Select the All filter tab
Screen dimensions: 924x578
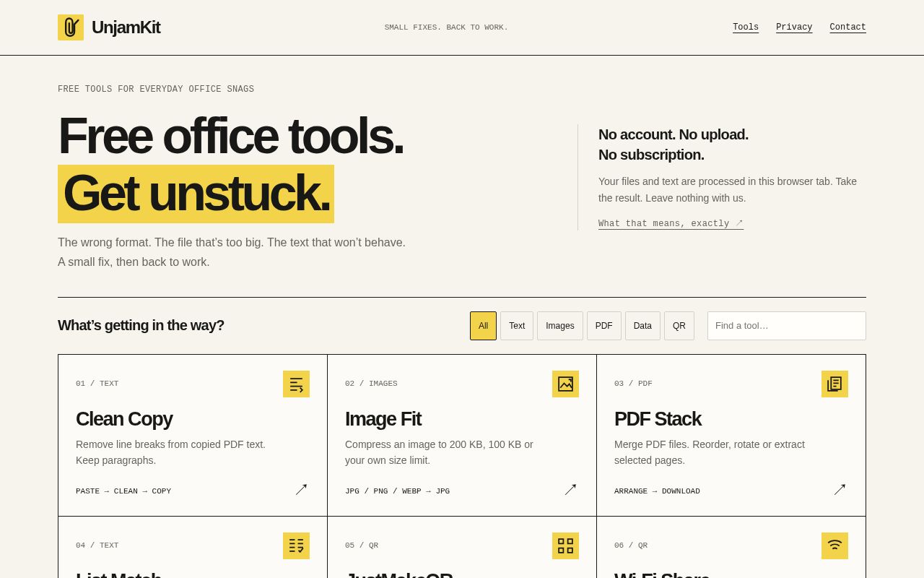[x=483, y=326]
